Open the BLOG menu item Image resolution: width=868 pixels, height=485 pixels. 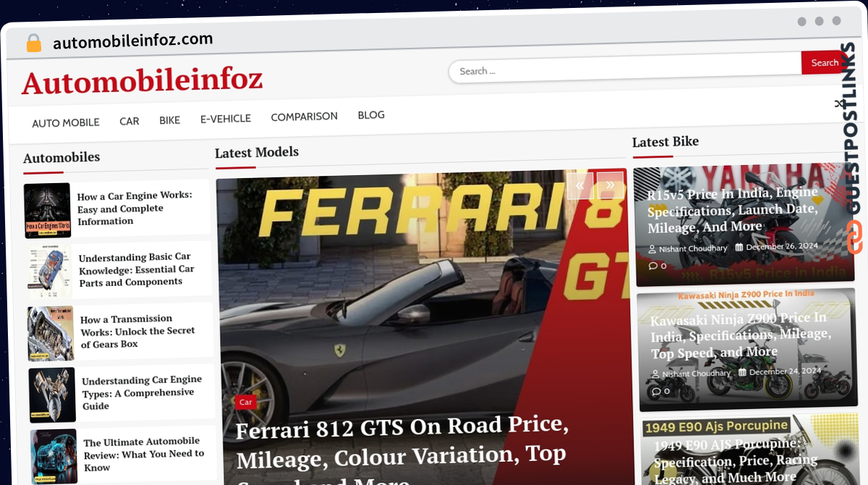371,115
